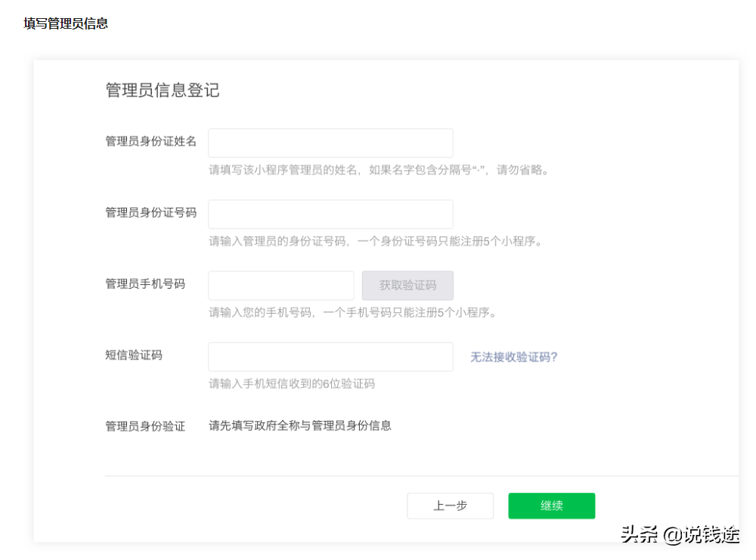This screenshot has width=756, height=560.
Task: Click the 获取验证码 button
Action: pyautogui.click(x=407, y=285)
